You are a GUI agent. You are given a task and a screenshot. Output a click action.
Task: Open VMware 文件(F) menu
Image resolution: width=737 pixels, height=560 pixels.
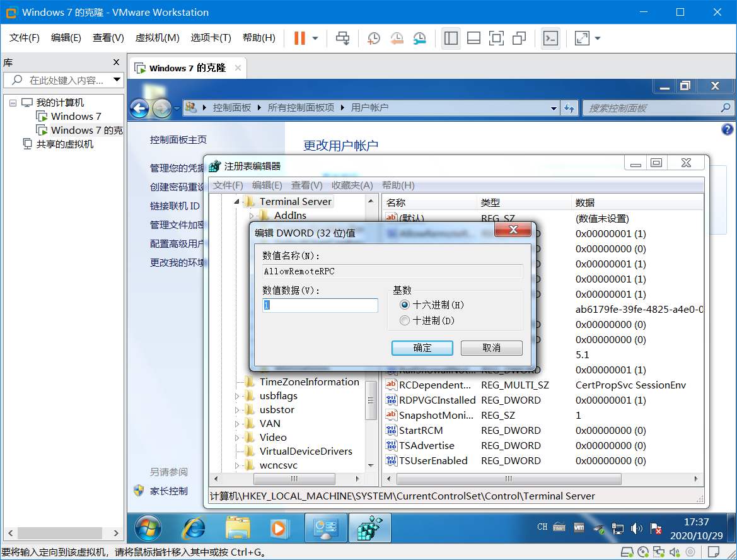tap(25, 38)
